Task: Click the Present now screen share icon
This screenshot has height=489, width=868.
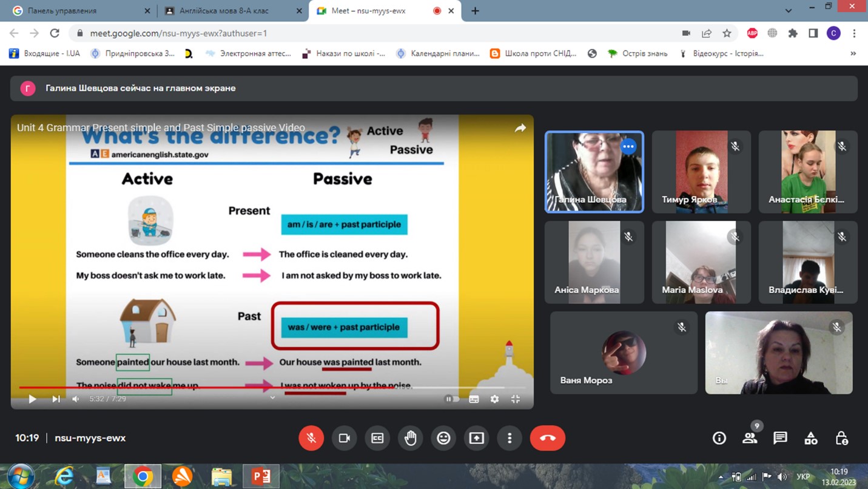Action: [x=477, y=438]
